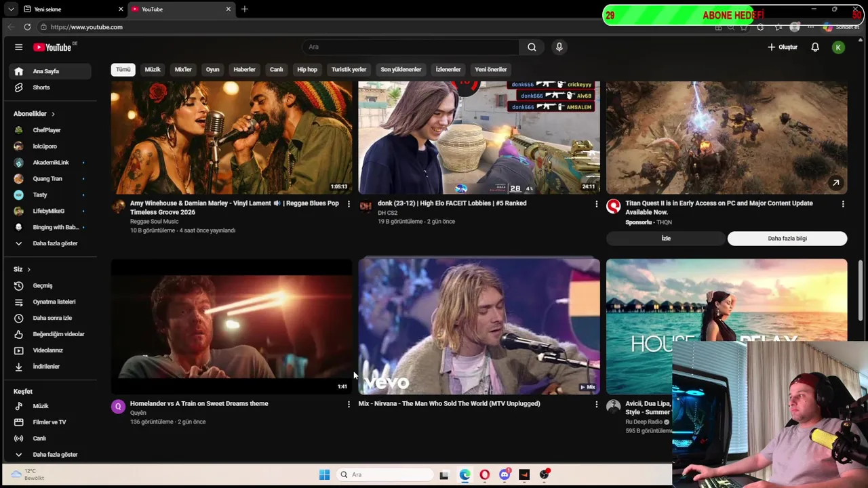Open more options for donk (23-12) video
The height and width of the screenshot is (488, 868).
596,203
